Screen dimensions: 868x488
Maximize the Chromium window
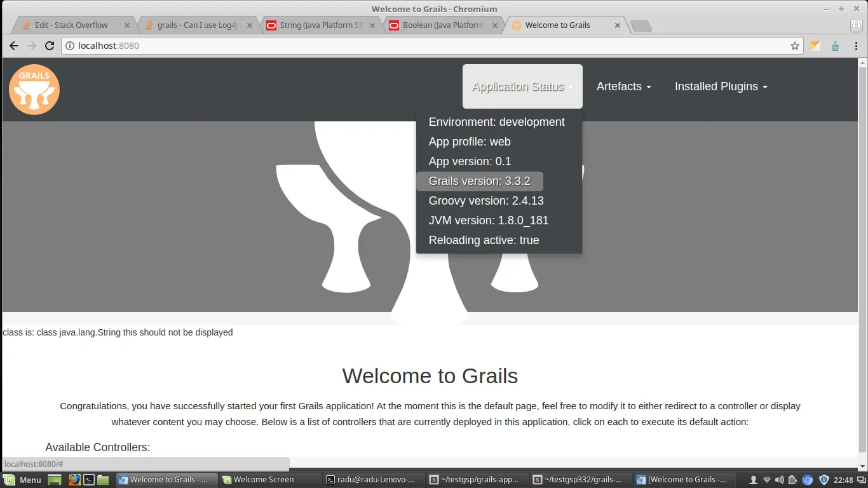coord(841,9)
